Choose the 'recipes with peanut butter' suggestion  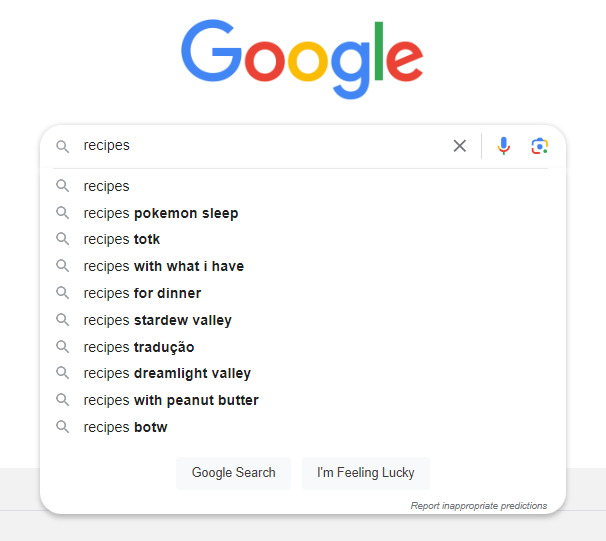[171, 400]
